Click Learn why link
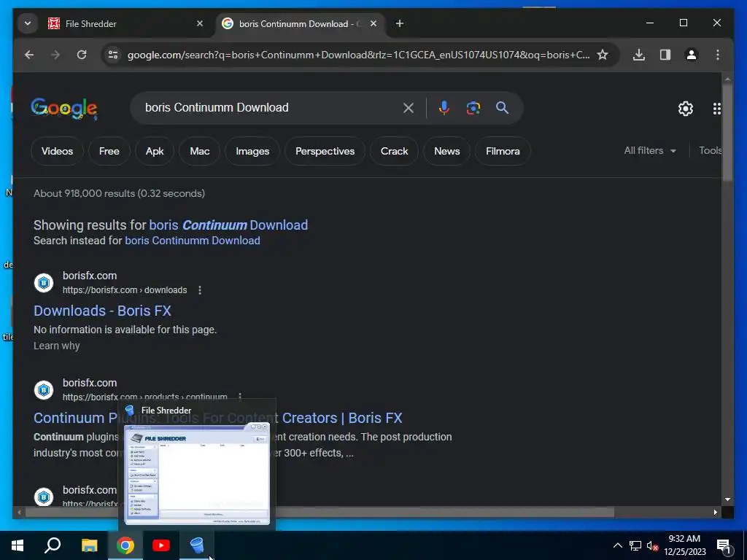The height and width of the screenshot is (560, 747). click(57, 346)
